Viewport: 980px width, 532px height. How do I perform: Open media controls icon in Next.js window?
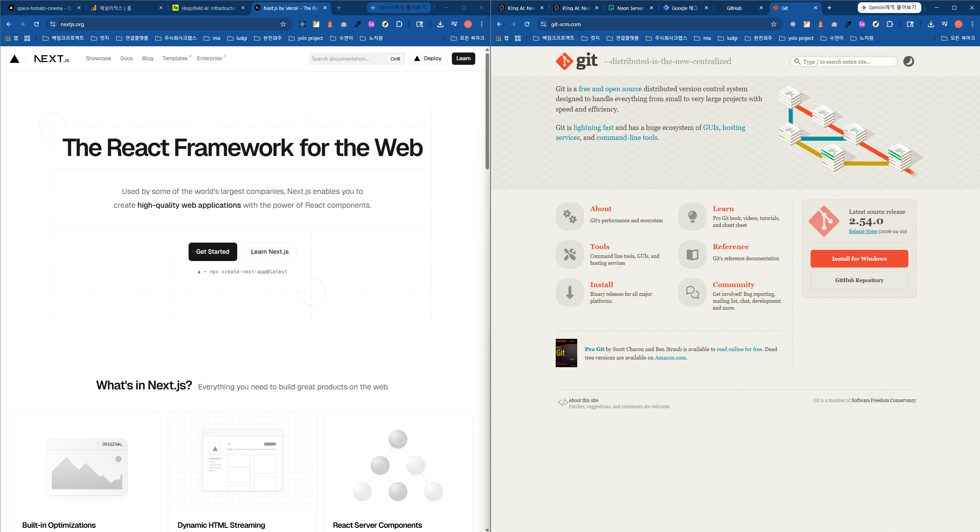pyautogui.click(x=454, y=24)
